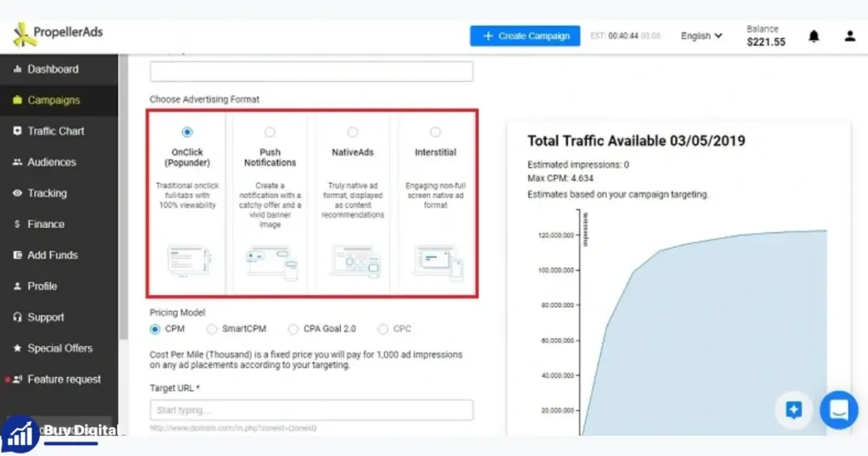868x456 pixels.
Task: Click the Balance $221.55 amount
Action: coord(765,42)
